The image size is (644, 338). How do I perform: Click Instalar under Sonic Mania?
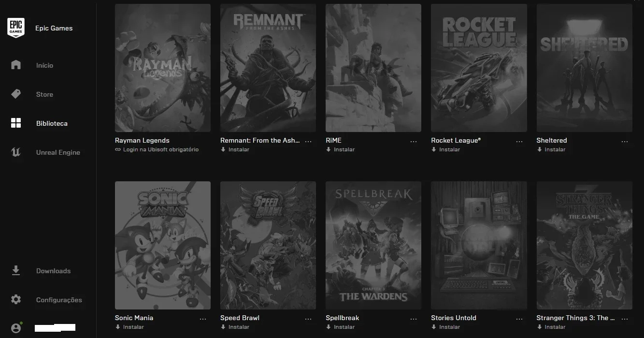[133, 327]
